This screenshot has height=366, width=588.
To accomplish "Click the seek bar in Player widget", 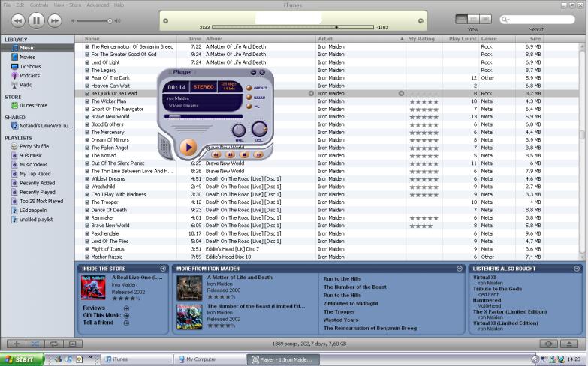I will [203, 116].
